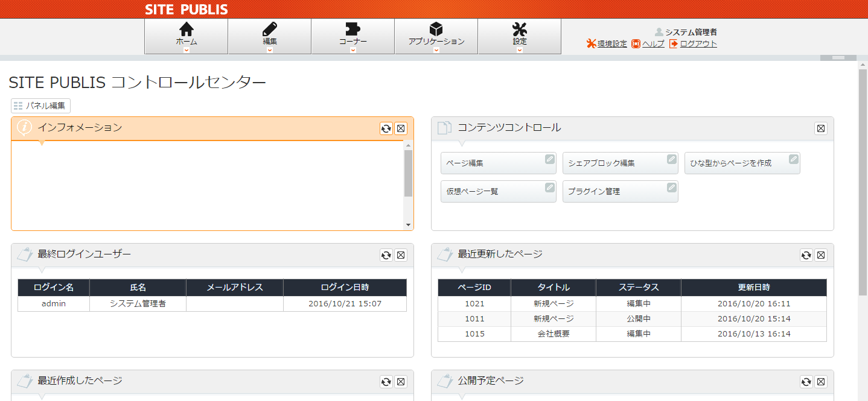This screenshot has height=401, width=868.
Task: Click down arrow of information panel scrollbar
Action: coord(409,225)
